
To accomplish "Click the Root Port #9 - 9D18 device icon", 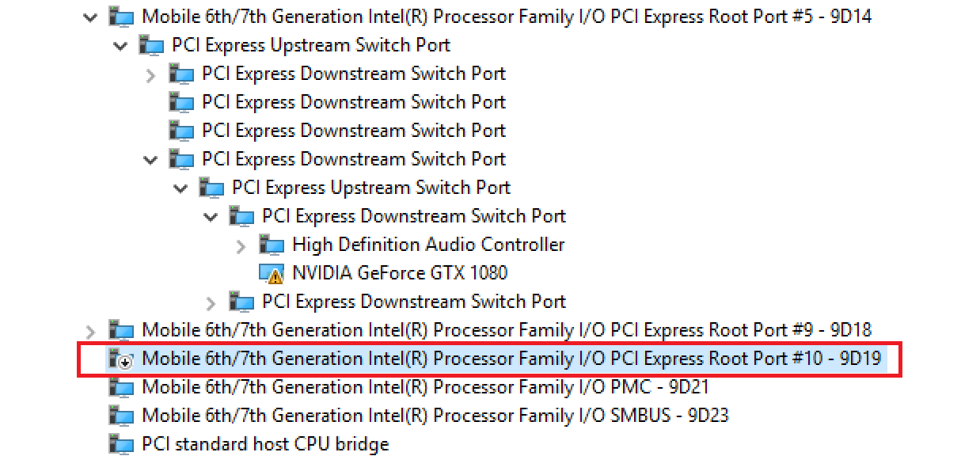I will (121, 331).
